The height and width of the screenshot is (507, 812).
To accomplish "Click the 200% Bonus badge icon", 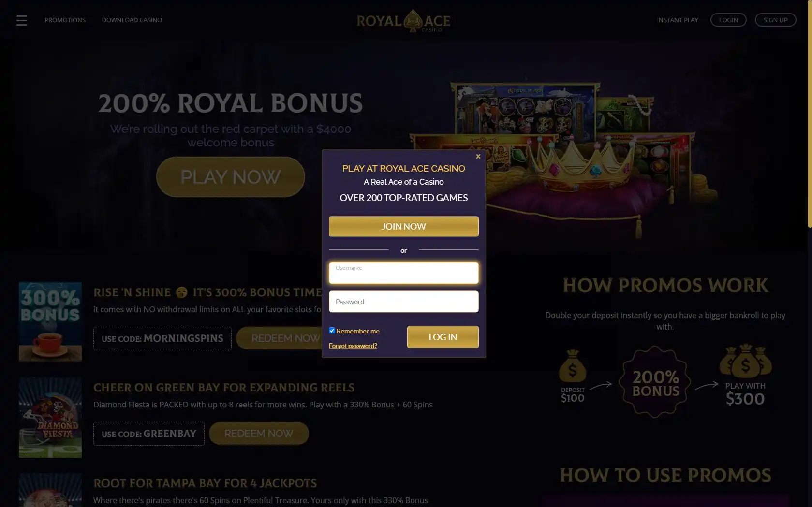I will 655,382.
